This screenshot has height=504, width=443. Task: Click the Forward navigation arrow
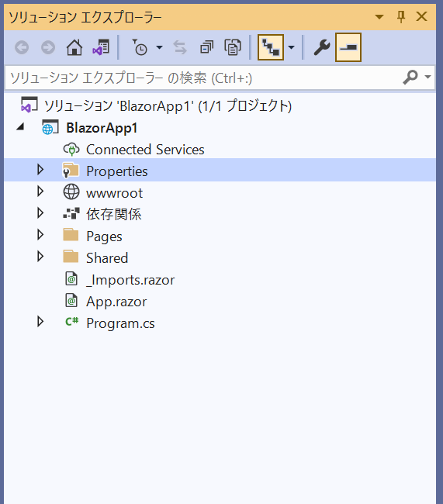pyautogui.click(x=48, y=47)
